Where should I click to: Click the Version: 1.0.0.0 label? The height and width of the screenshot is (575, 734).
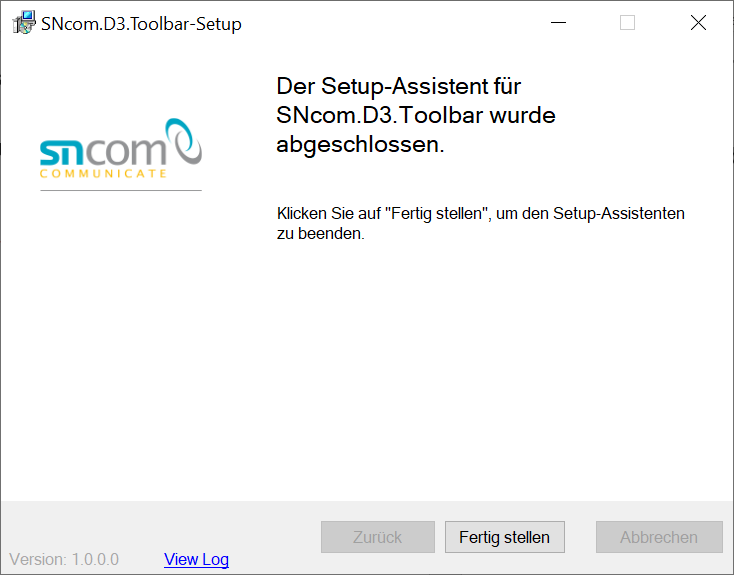pos(64,559)
